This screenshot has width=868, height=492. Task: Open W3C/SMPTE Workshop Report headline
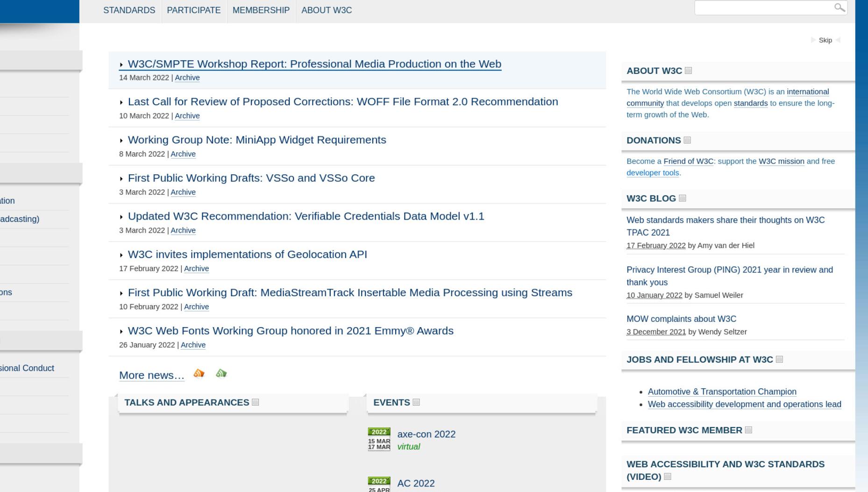[x=314, y=64]
